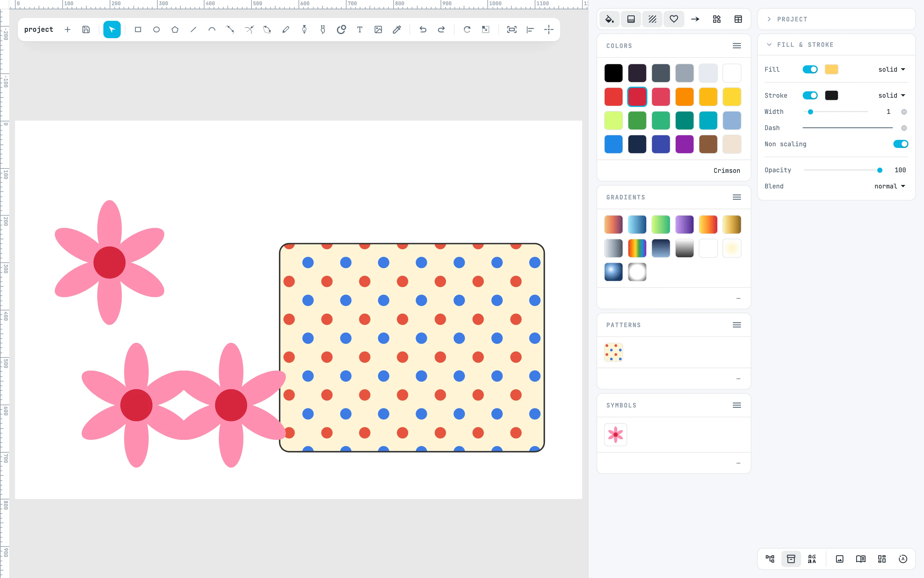Select the polygon tool
The width and height of the screenshot is (924, 578).
click(x=175, y=29)
